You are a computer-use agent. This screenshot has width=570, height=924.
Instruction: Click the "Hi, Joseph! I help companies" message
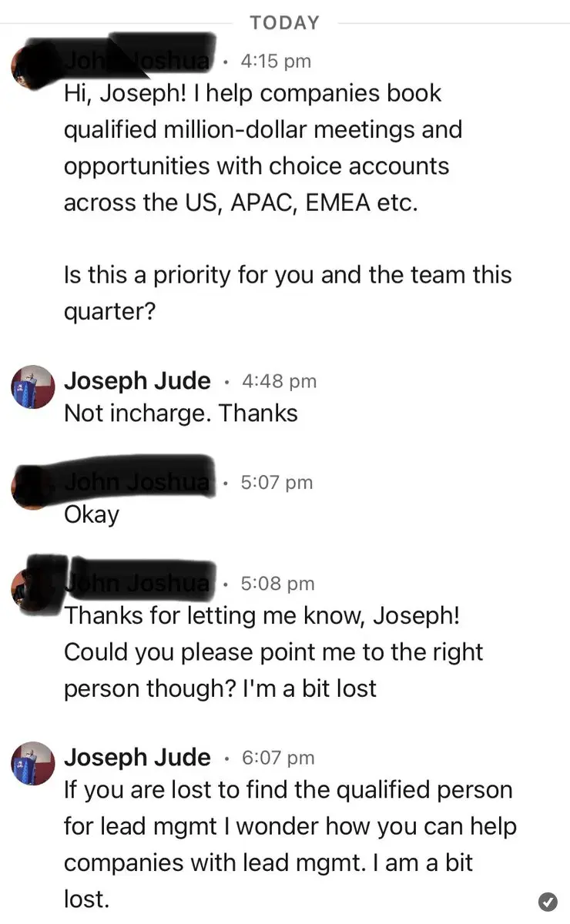(x=262, y=148)
